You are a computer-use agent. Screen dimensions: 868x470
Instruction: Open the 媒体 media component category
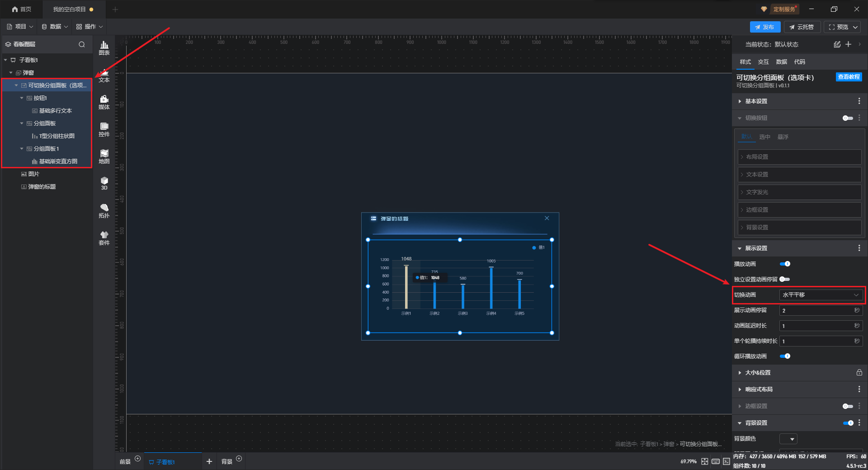click(x=104, y=103)
